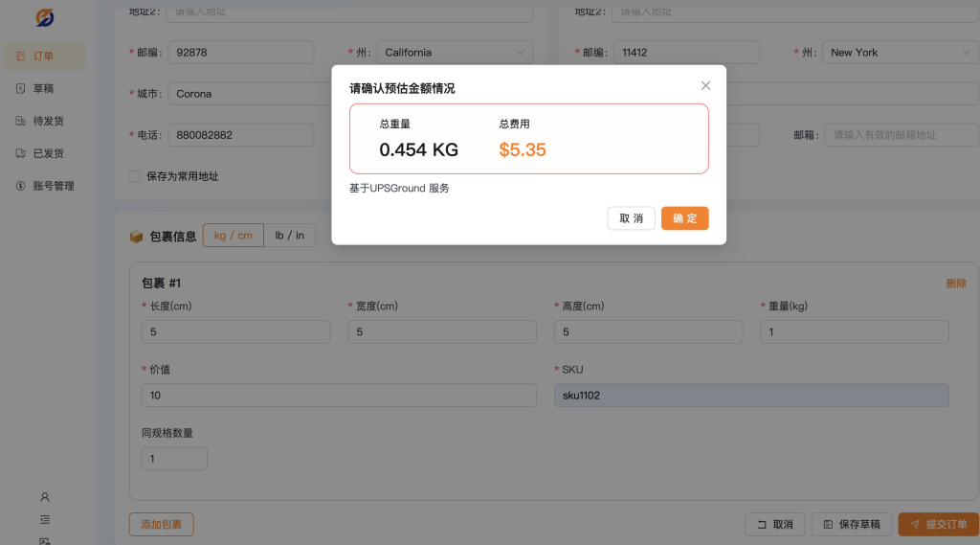The height and width of the screenshot is (545, 980).
Task: Click the 保存草稿 save draft button
Action: pos(852,525)
